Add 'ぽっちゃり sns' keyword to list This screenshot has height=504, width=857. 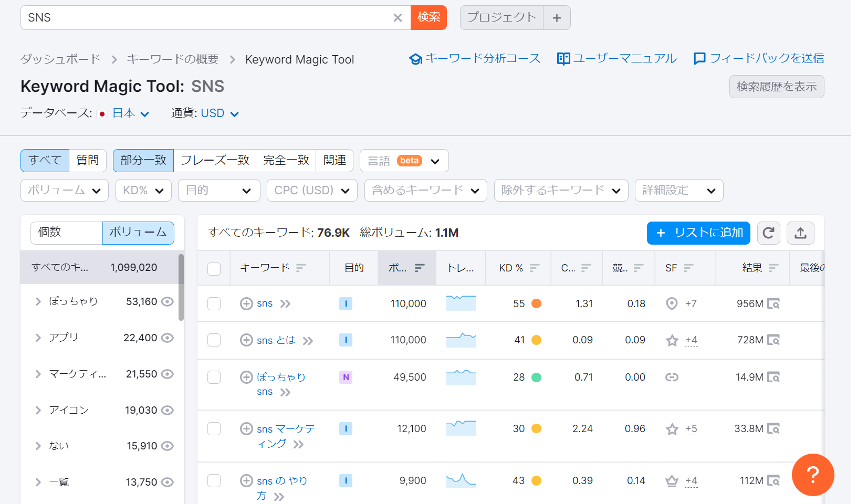coord(246,377)
